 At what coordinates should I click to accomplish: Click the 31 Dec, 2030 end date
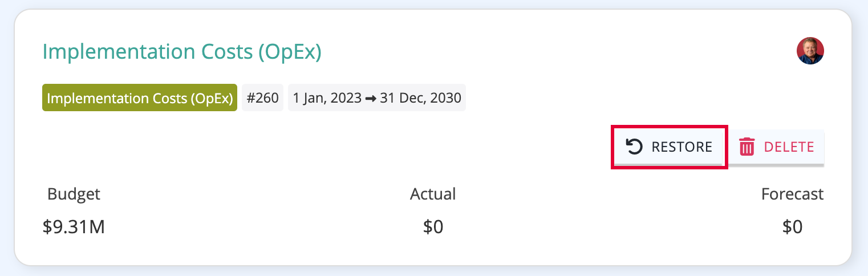(x=421, y=98)
